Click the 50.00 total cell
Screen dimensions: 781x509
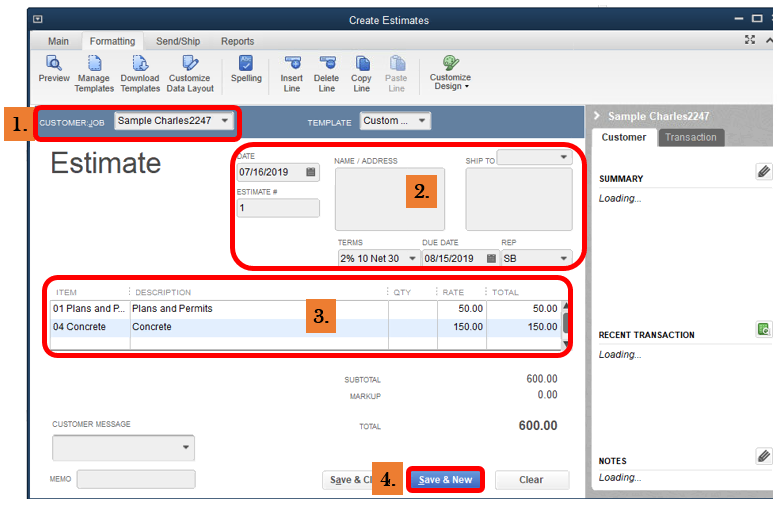coord(524,309)
